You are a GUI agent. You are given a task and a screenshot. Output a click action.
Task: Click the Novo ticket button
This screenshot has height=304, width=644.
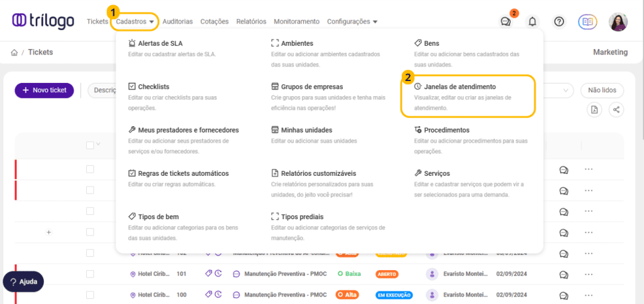pos(44,90)
